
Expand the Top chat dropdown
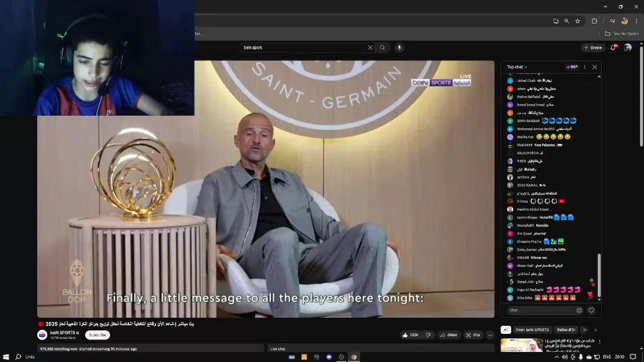[517, 67]
